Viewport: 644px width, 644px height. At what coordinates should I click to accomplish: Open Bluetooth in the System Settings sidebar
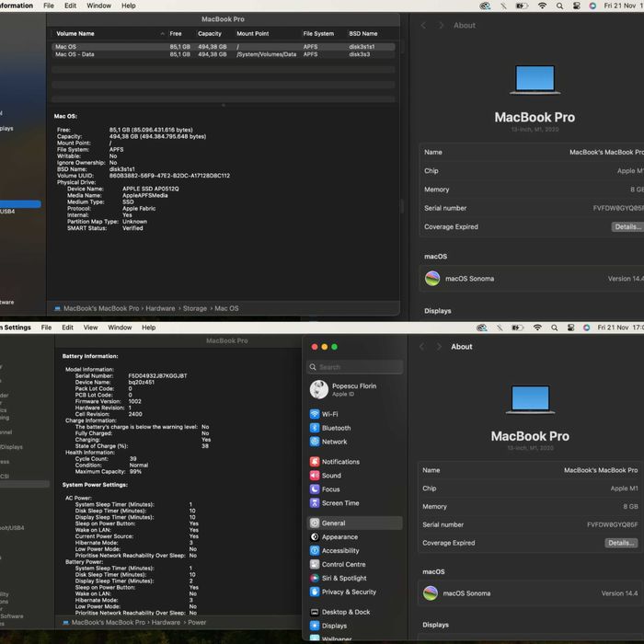330,428
